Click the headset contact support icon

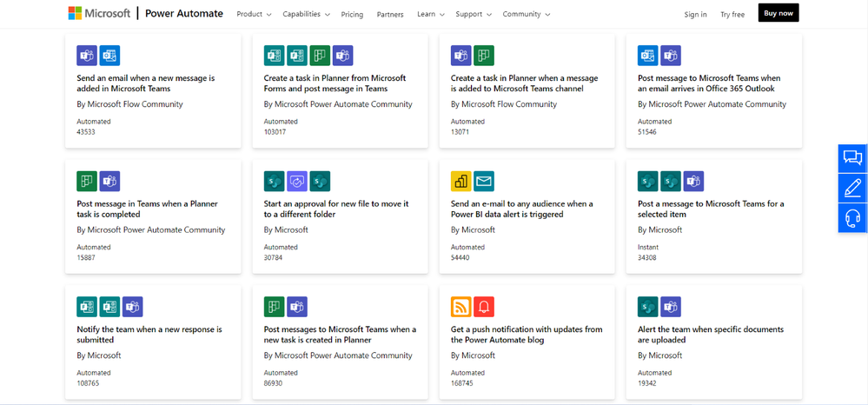(852, 217)
